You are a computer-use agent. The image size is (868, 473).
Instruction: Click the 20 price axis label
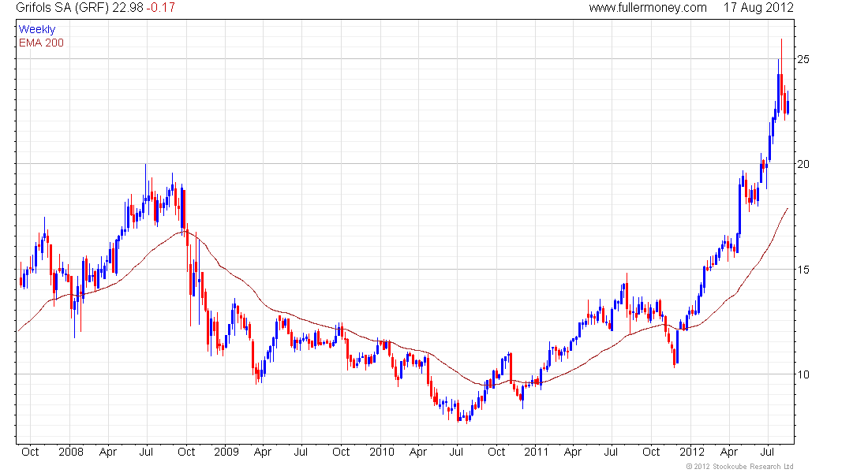pos(803,164)
